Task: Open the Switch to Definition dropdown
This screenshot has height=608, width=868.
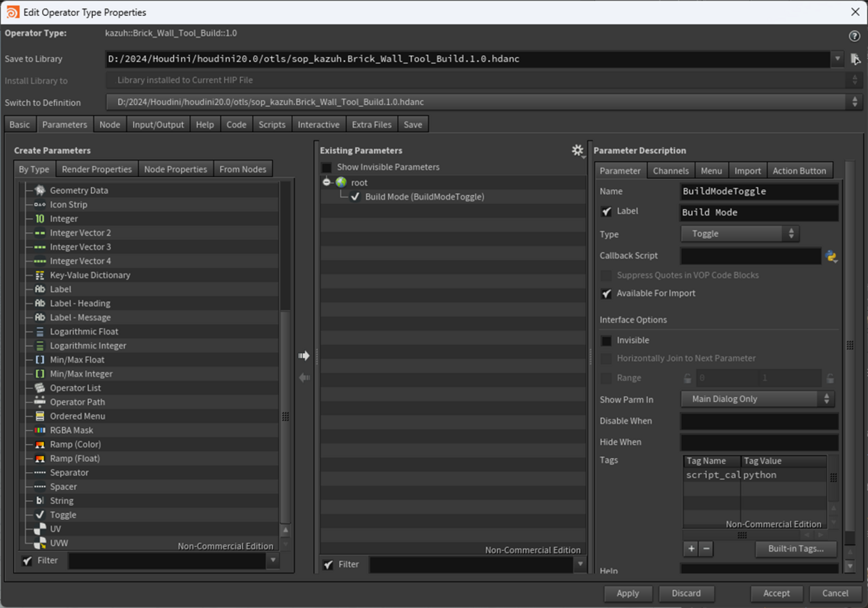Action: (484, 103)
